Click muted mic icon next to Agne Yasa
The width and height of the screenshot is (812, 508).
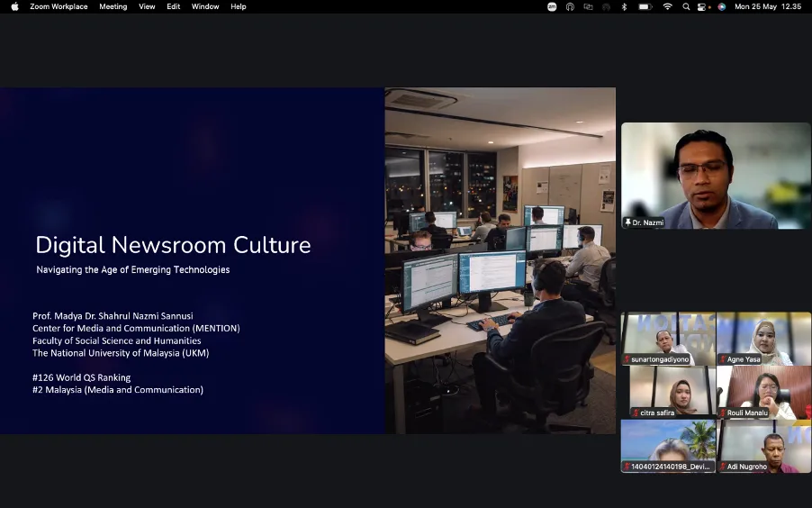pyautogui.click(x=723, y=359)
